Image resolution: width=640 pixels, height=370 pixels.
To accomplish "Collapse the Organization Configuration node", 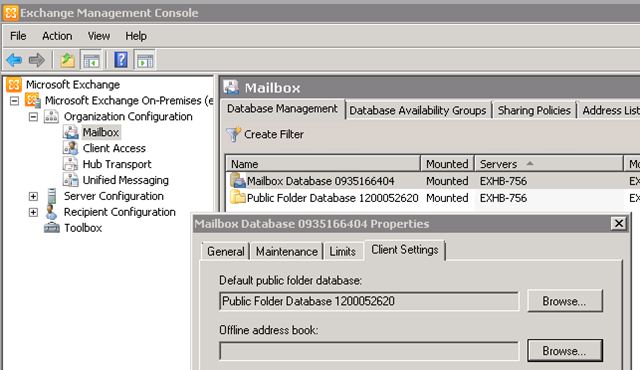I will [x=33, y=117].
